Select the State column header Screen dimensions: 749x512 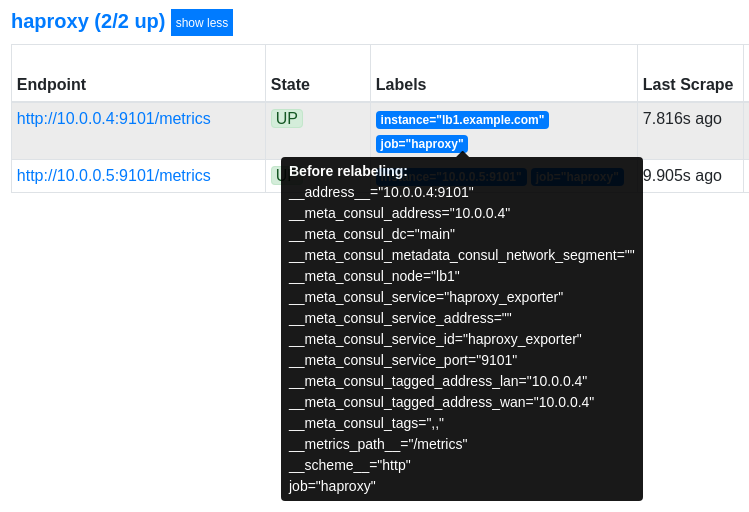point(290,85)
